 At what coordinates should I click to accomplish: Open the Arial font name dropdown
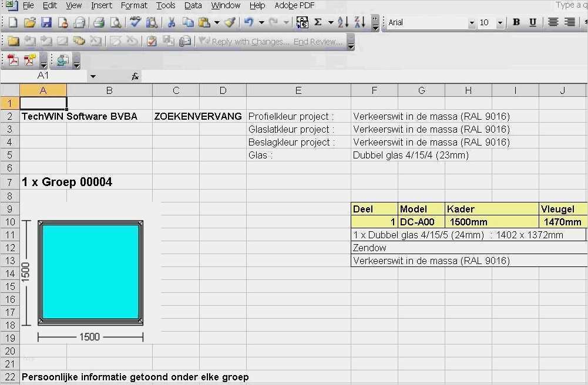pos(471,23)
